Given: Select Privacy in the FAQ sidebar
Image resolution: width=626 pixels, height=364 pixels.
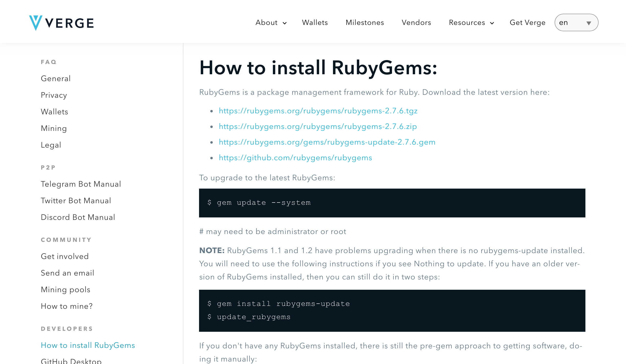Looking at the screenshot, I should pyautogui.click(x=54, y=95).
